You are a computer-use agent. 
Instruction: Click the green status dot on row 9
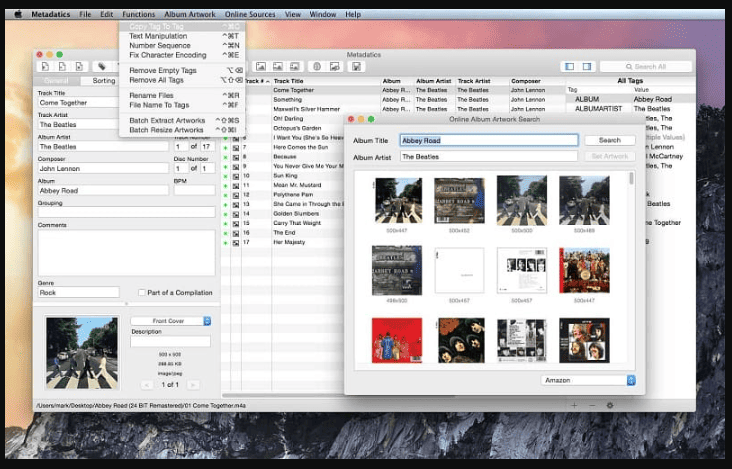pyautogui.click(x=226, y=167)
